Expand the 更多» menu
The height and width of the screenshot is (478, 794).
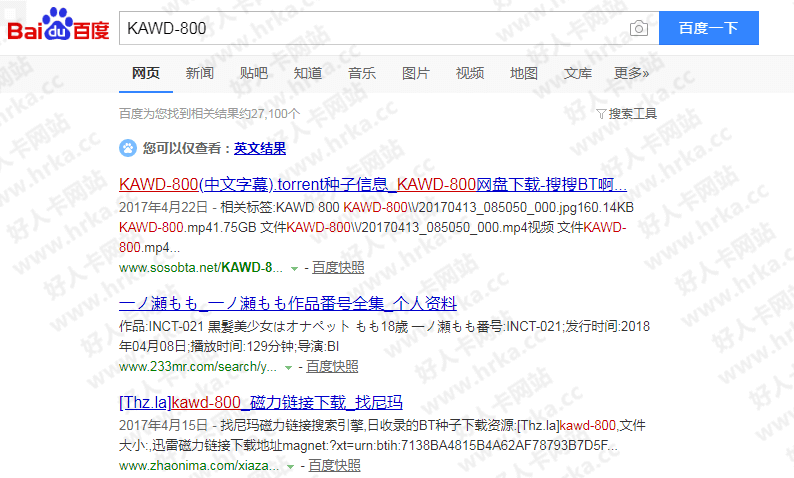coord(631,73)
